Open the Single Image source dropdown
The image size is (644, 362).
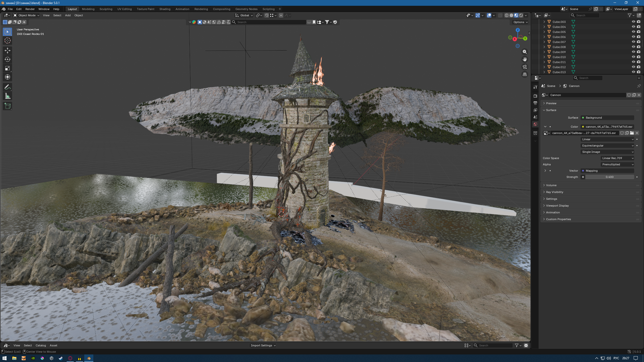[x=607, y=152]
